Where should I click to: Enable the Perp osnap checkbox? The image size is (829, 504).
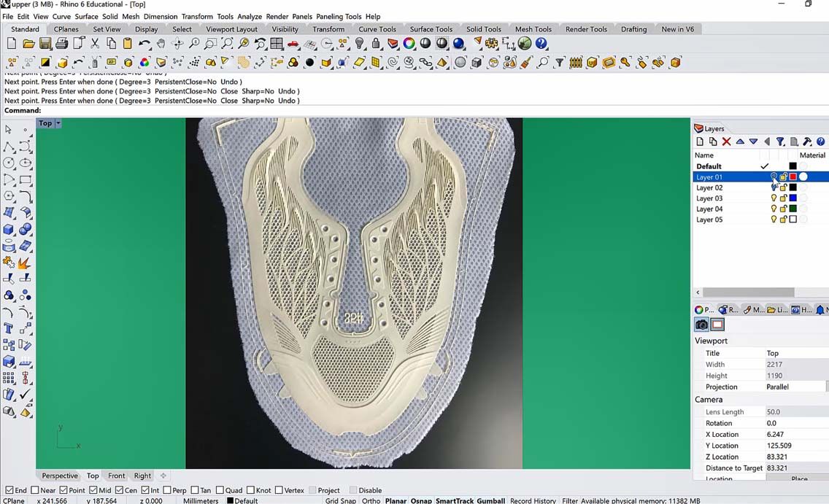coord(167,490)
